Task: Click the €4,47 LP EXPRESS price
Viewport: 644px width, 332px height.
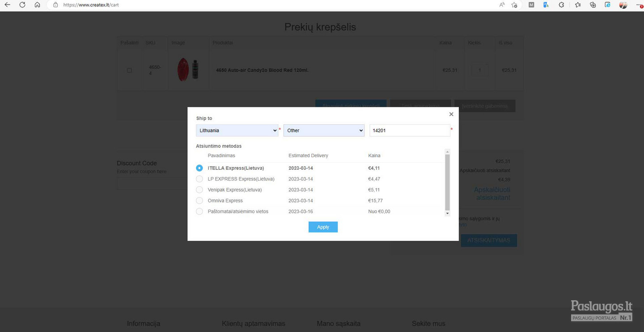Action: click(374, 179)
